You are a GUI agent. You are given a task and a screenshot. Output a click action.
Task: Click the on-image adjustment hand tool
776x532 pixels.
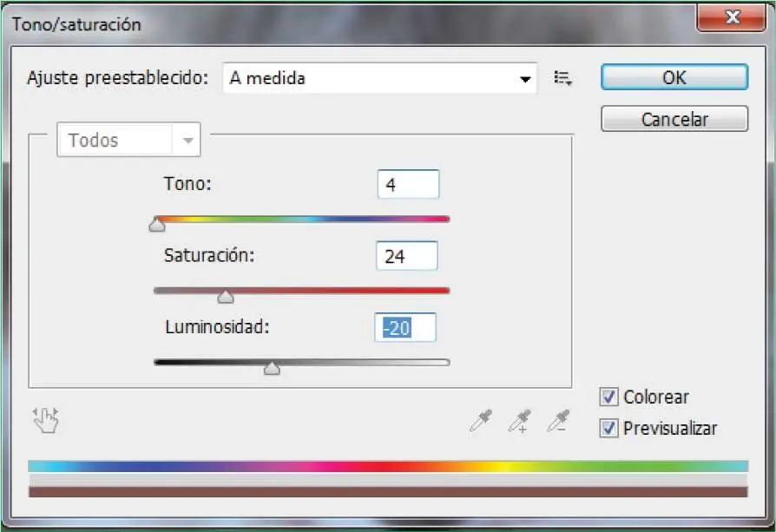click(45, 420)
